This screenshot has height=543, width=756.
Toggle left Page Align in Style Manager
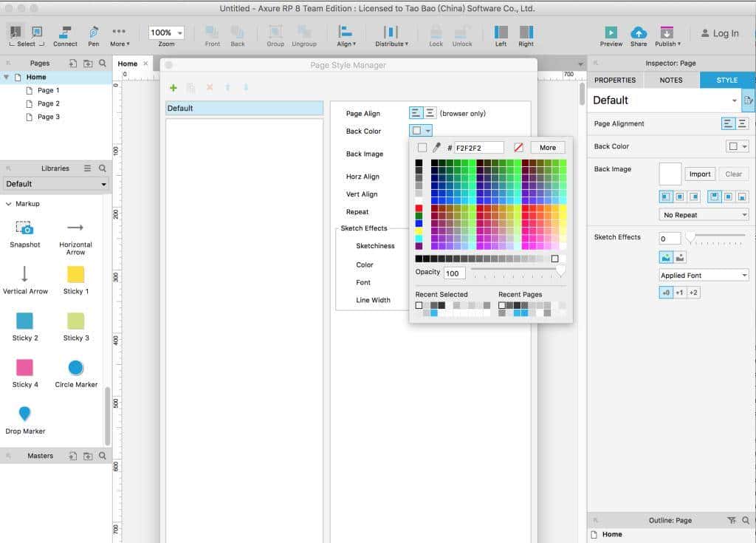(416, 113)
